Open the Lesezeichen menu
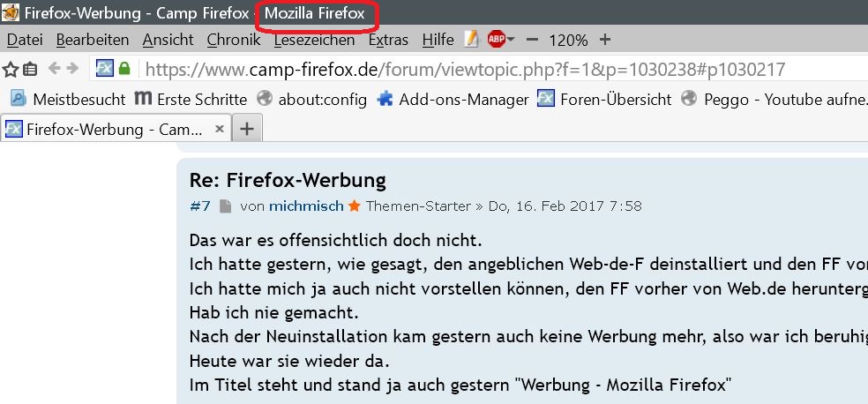This screenshot has height=404, width=868. pos(314,40)
